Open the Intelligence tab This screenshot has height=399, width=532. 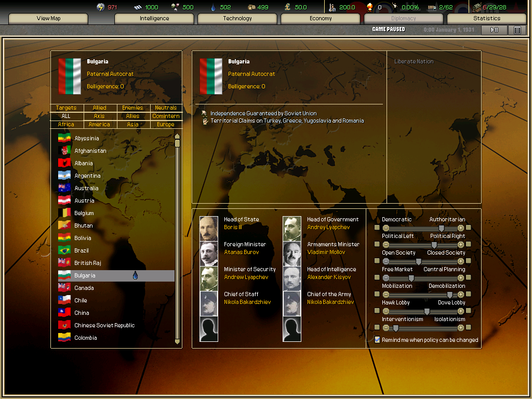(x=154, y=18)
